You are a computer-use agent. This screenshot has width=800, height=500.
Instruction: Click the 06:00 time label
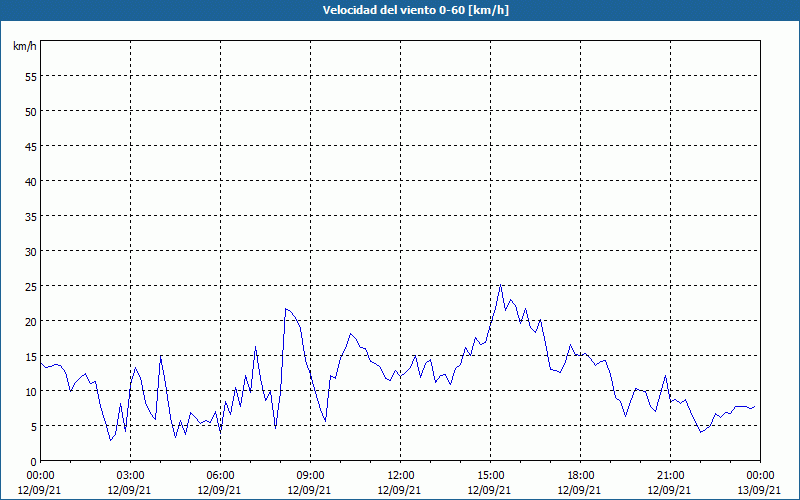click(220, 476)
